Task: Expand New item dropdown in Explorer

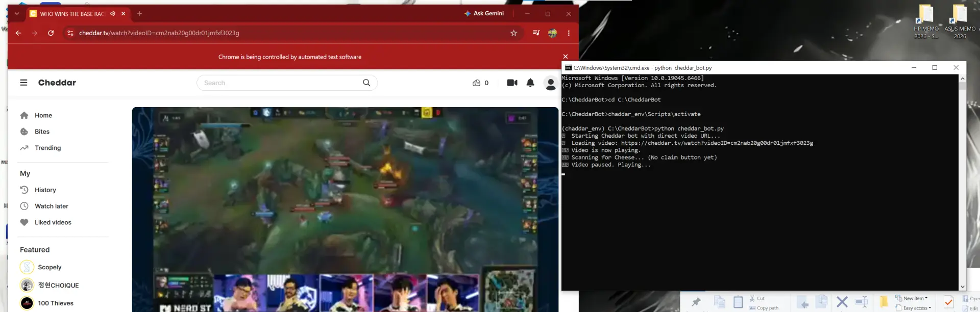Action: click(912, 298)
